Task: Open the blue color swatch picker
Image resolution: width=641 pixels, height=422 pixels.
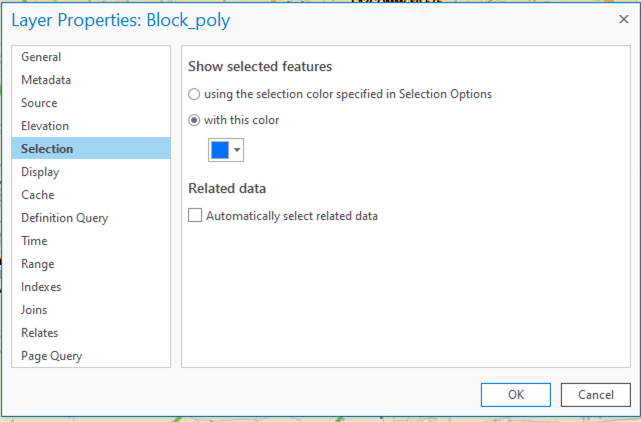Action: point(220,150)
